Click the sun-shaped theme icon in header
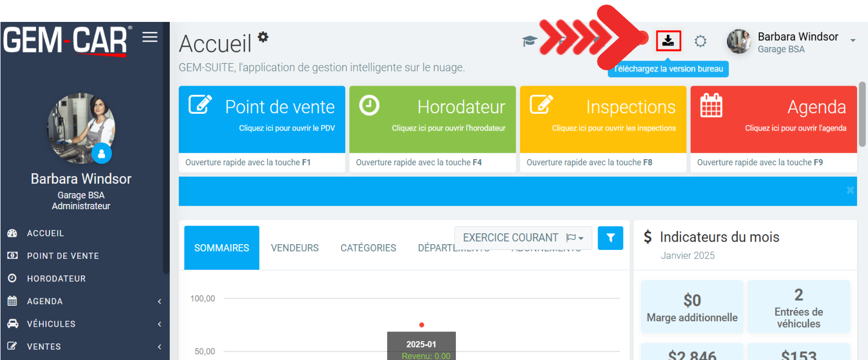The height and width of the screenshot is (360, 868). [x=700, y=41]
